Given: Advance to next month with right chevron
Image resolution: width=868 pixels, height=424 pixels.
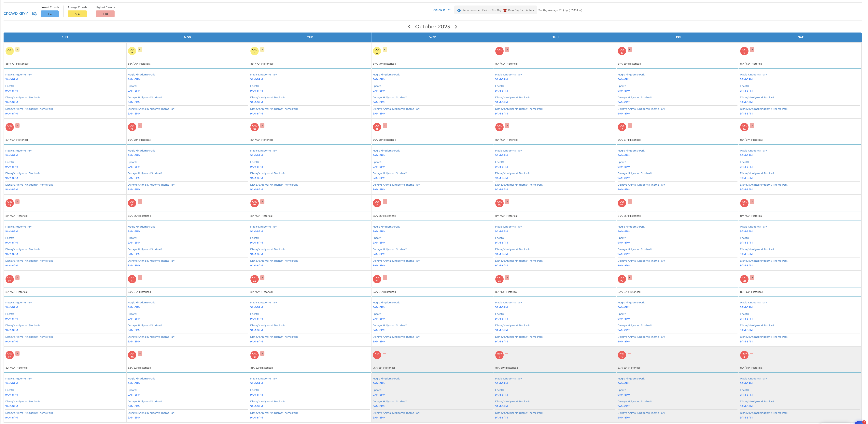Looking at the screenshot, I should pos(456,27).
